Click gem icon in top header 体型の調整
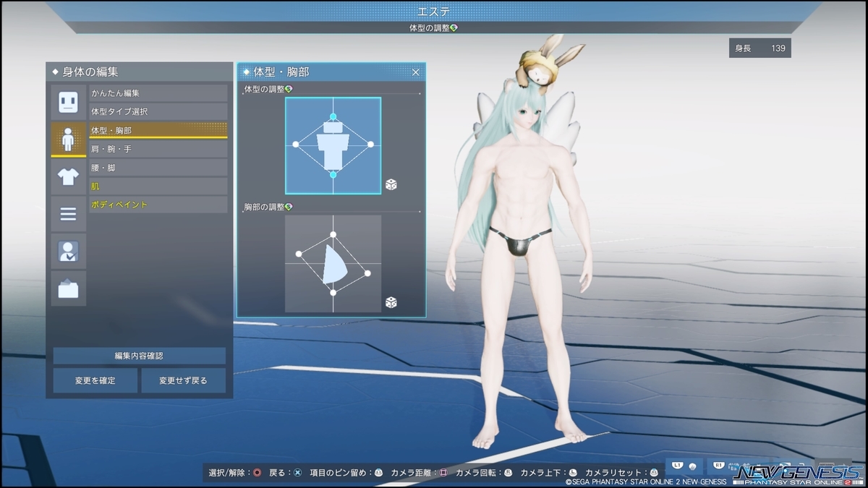 point(454,28)
